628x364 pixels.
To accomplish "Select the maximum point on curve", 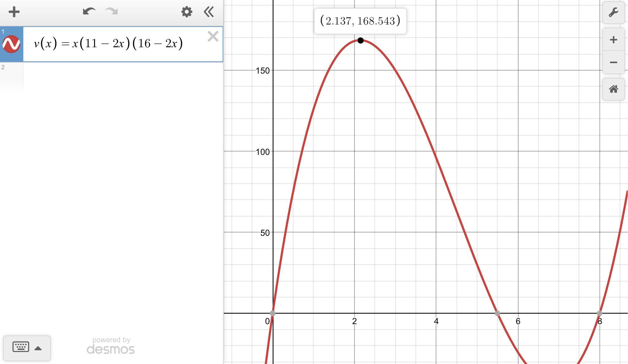I will (361, 40).
